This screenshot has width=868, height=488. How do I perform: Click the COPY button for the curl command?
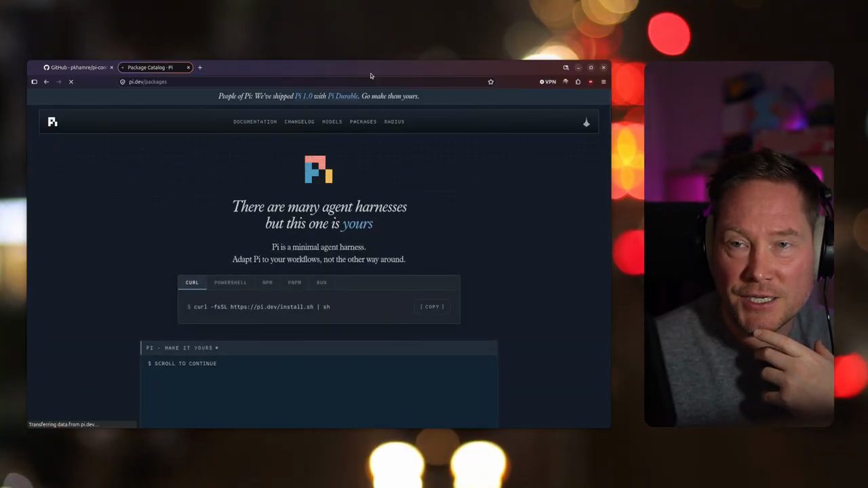click(432, 307)
